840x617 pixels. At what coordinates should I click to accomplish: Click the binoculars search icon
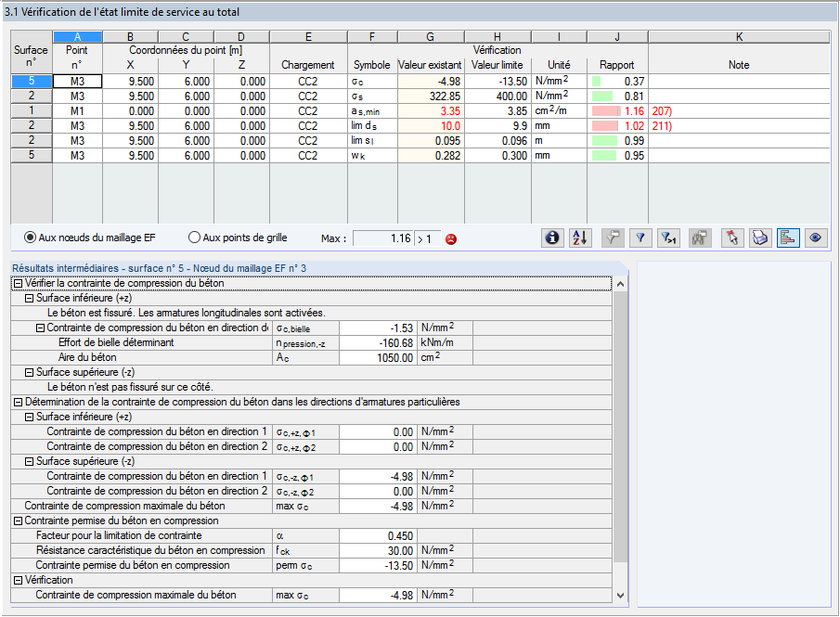(x=699, y=238)
